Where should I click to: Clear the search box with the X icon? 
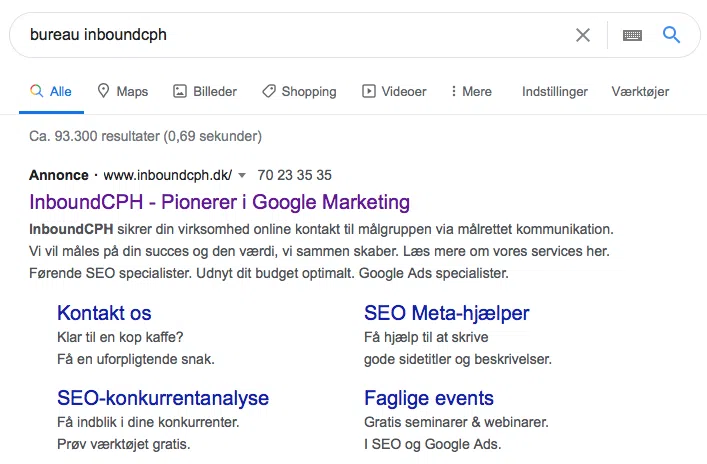coord(583,35)
